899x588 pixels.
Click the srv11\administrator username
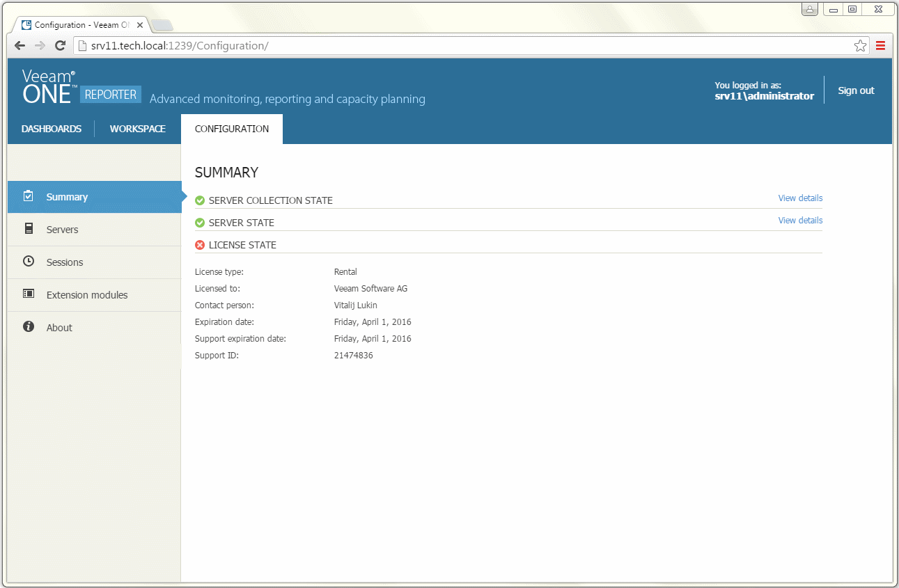click(765, 96)
